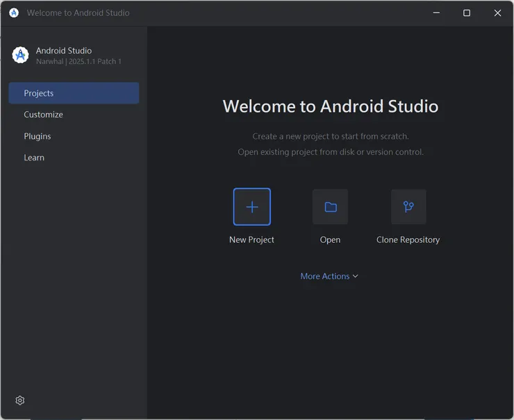
Task: Select the Clone Repository branch icon
Action: [x=408, y=207]
